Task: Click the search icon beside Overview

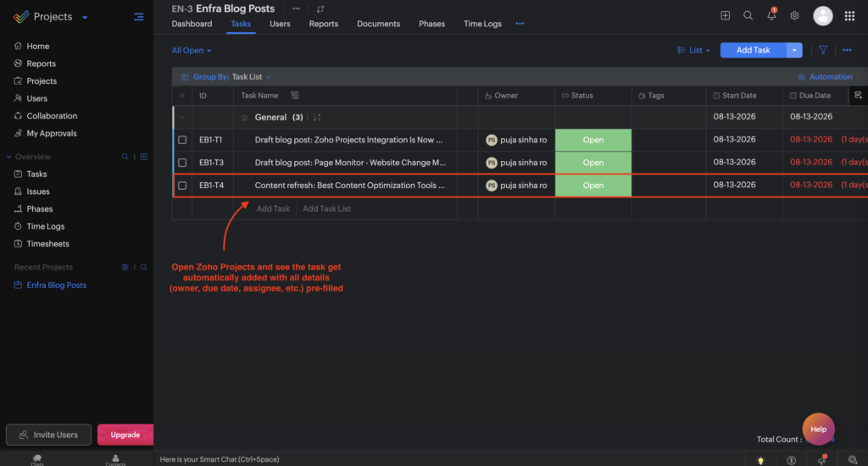Action: coord(125,157)
